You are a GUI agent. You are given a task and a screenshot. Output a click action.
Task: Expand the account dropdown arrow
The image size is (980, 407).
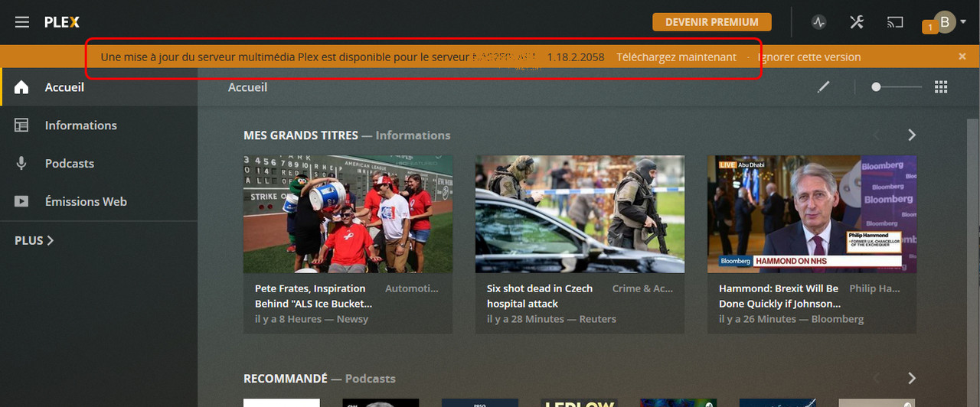point(963,22)
